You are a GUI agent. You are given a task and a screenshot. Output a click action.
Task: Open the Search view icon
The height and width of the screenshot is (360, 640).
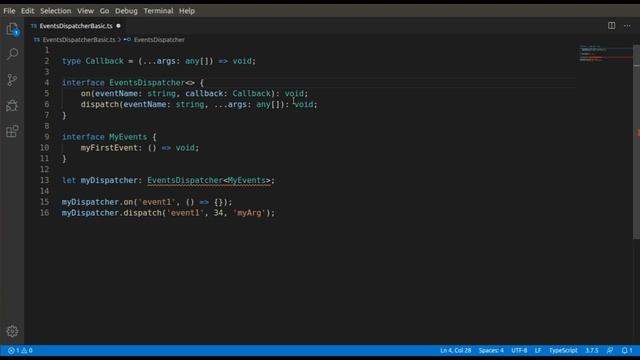(12, 54)
